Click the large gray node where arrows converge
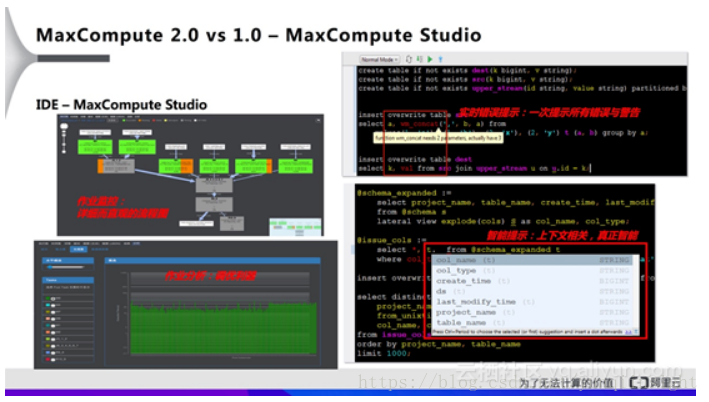 click(214, 184)
